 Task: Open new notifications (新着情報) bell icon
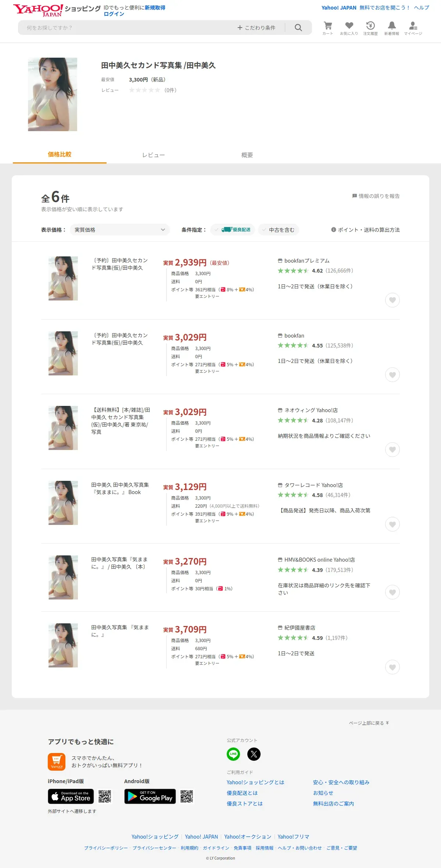click(x=392, y=28)
